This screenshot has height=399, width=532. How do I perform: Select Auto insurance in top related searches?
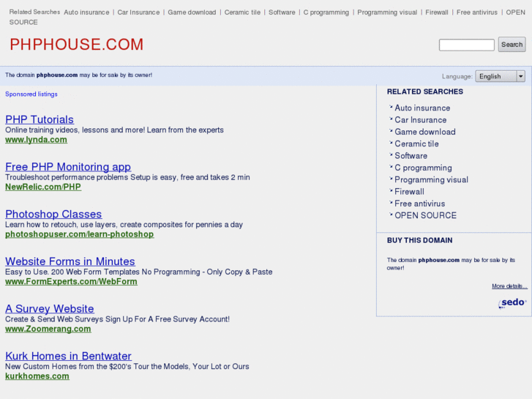[x=86, y=12]
